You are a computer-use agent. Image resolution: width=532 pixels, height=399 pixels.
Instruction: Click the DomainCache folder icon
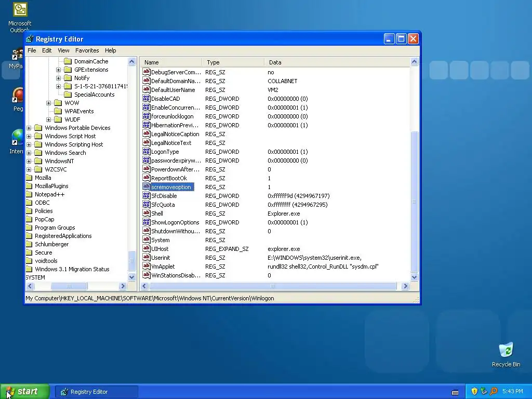point(68,61)
